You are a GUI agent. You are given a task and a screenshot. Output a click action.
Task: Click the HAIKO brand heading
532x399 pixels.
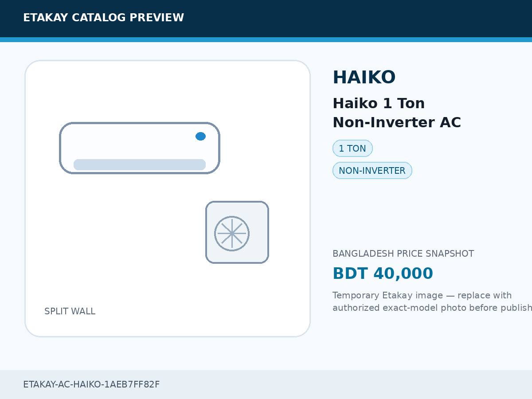(364, 78)
